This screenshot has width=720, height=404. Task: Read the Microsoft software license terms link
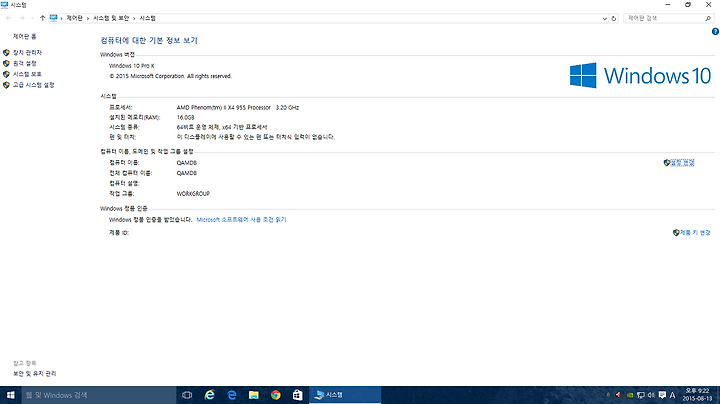pos(242,220)
